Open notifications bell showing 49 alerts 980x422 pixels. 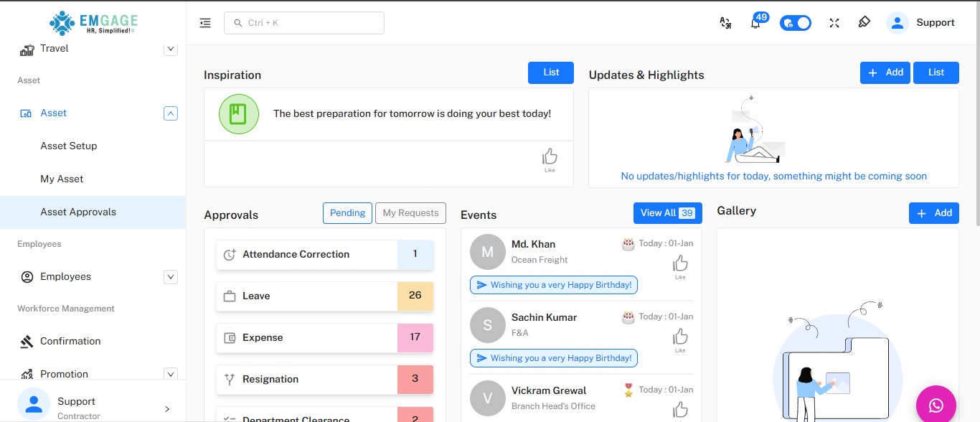756,23
